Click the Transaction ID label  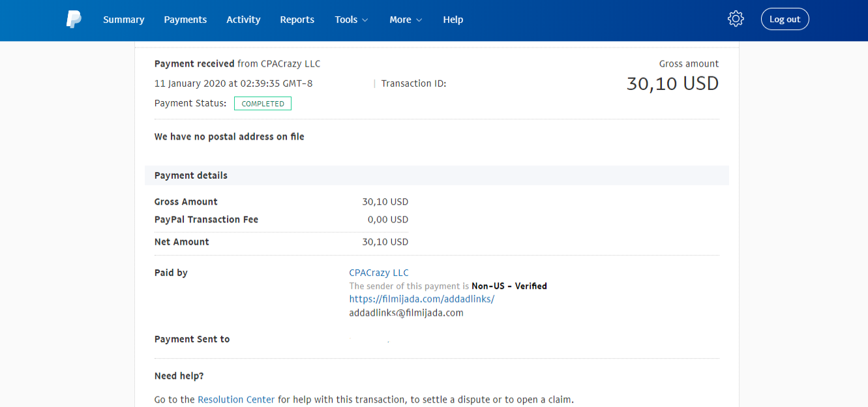(413, 83)
